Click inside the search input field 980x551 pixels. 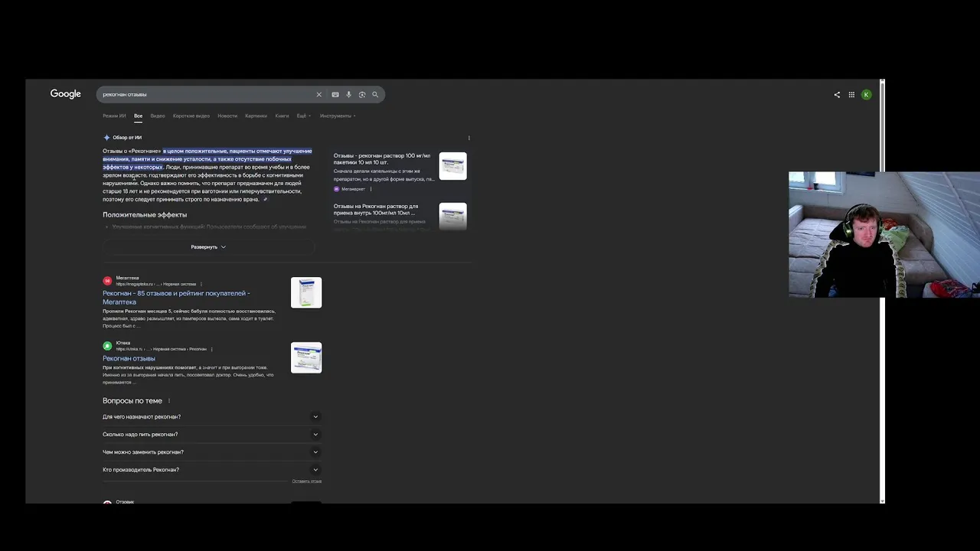coord(207,95)
